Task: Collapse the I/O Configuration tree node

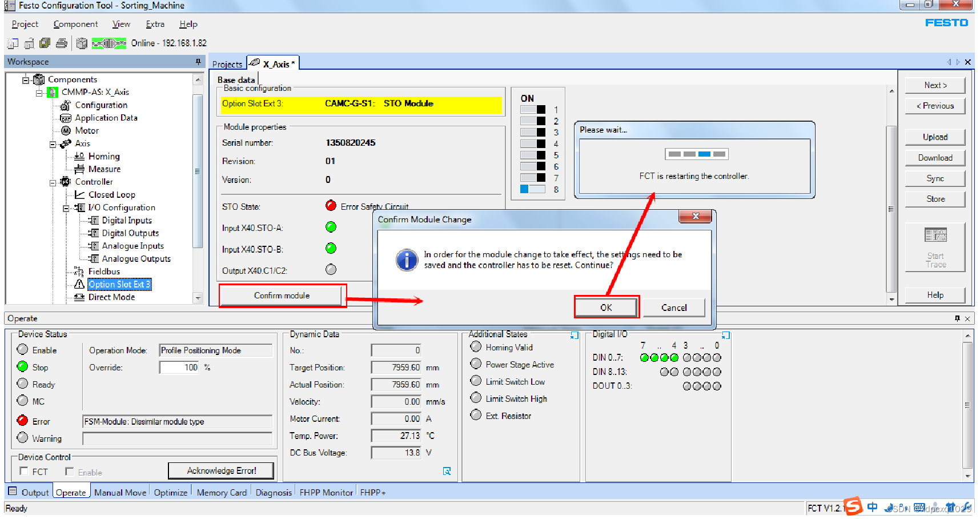Action: [67, 208]
